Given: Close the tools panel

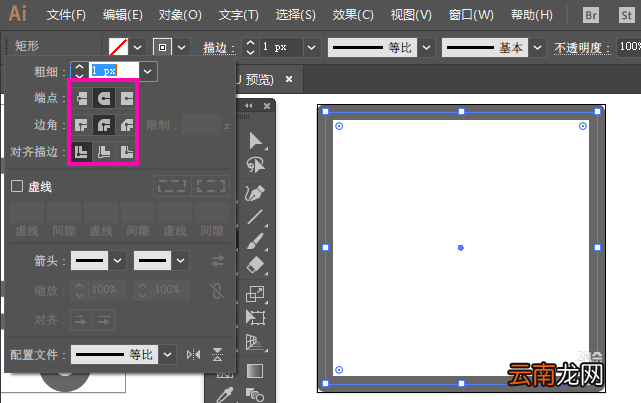Looking at the screenshot, I should coord(267,106).
